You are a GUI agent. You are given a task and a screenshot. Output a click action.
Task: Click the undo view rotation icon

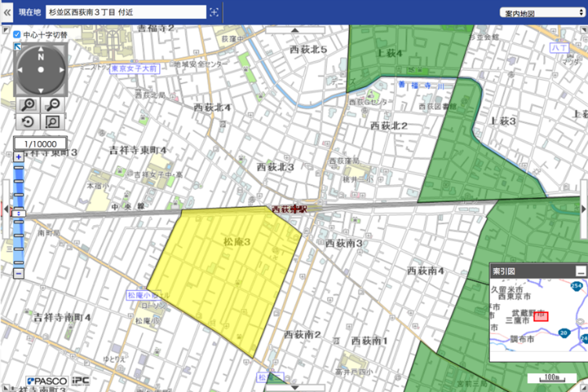(28, 122)
